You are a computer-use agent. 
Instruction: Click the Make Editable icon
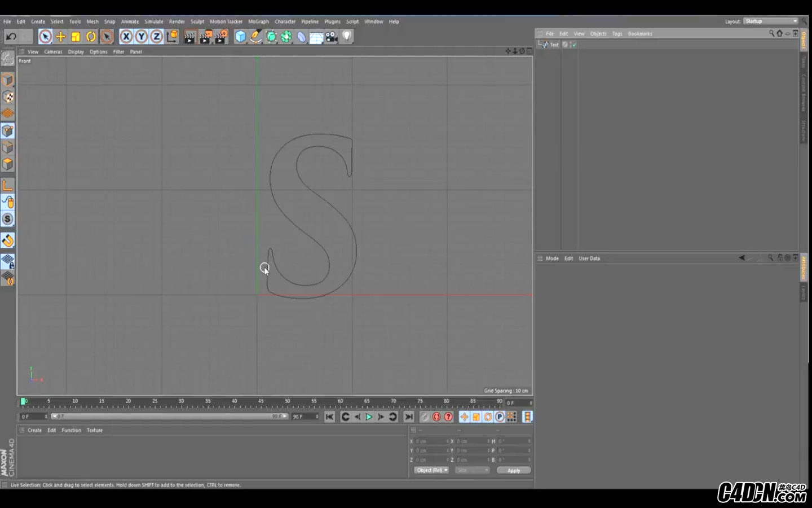pos(8,58)
